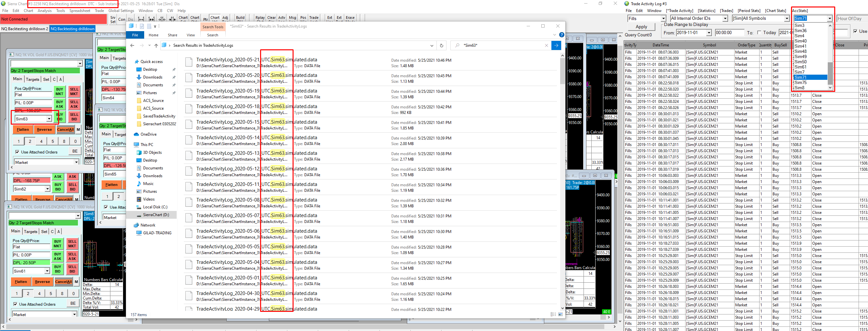The width and height of the screenshot is (868, 331).
Task: Click file icon of TradeActivityLog_2020-05-21
Action: 189,62
